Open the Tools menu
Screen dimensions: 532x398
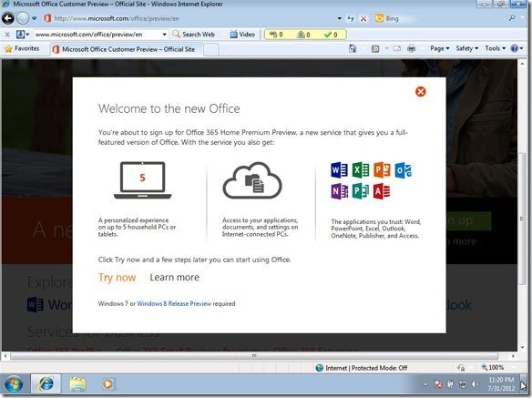point(495,48)
